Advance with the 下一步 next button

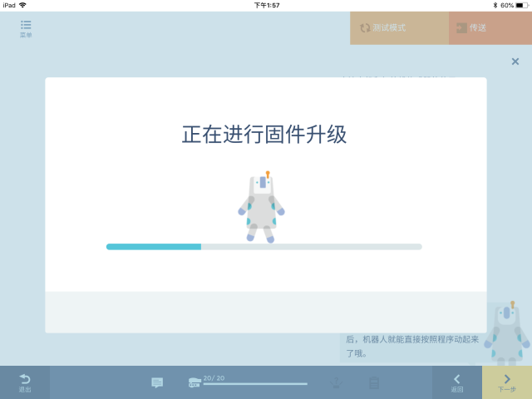507,382
